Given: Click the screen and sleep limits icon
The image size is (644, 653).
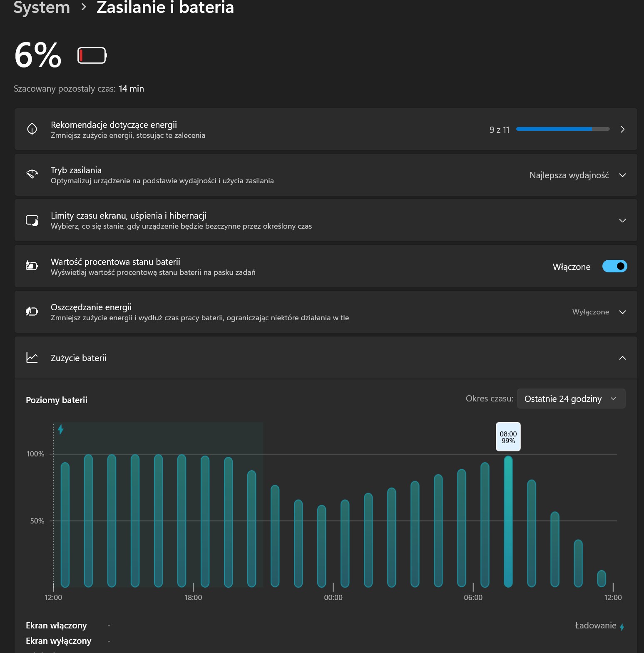Looking at the screenshot, I should (x=32, y=220).
